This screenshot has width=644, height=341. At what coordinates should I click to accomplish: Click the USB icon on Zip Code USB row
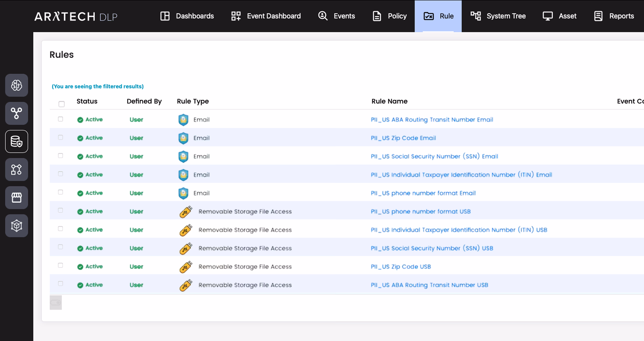[x=186, y=267]
